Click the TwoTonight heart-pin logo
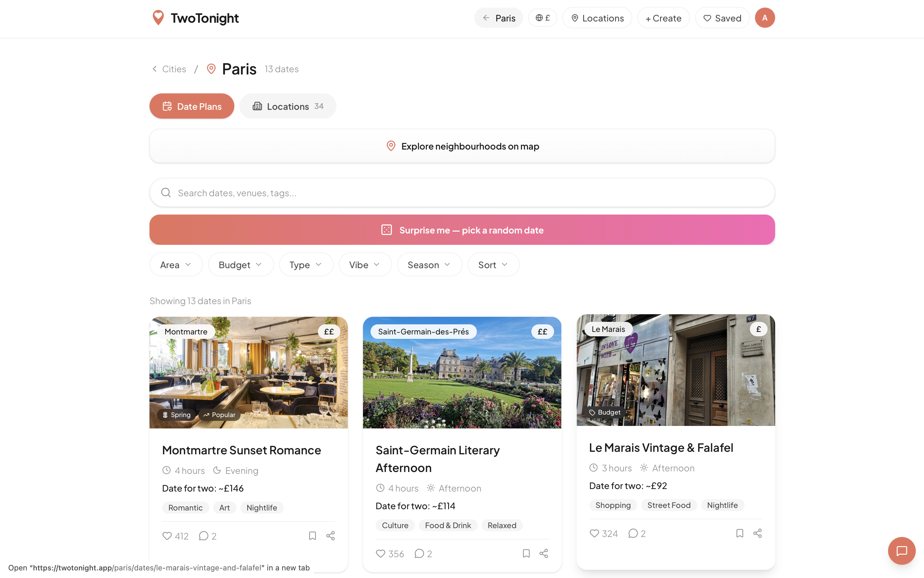This screenshot has width=924, height=578. coord(158,18)
